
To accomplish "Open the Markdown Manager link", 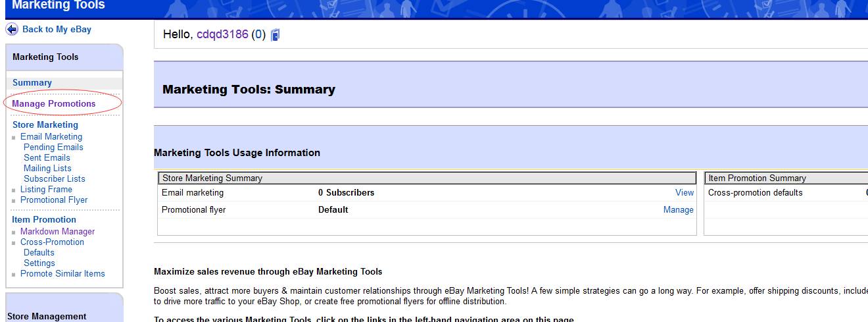I will (57, 231).
